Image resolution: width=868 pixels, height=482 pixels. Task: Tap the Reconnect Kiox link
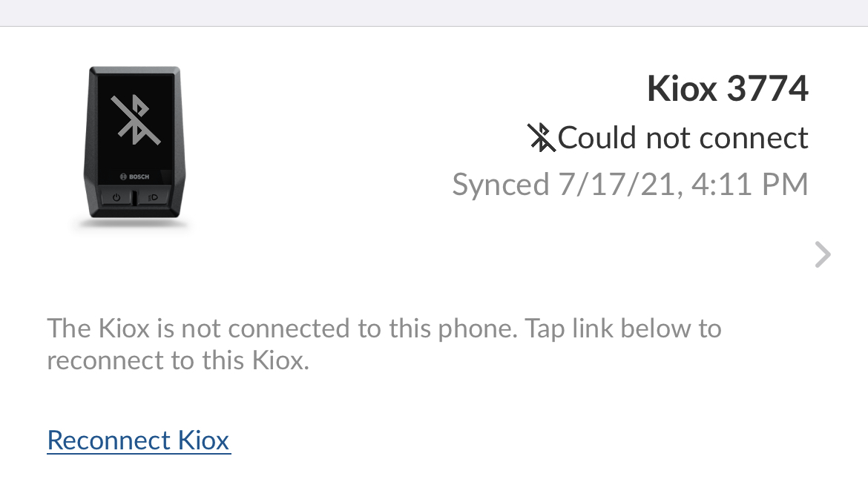139,440
